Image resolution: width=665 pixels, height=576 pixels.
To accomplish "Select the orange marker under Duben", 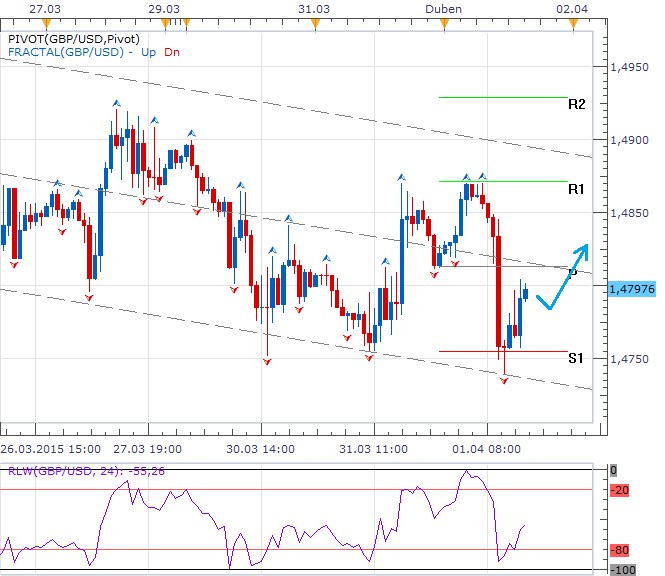I will (443, 23).
